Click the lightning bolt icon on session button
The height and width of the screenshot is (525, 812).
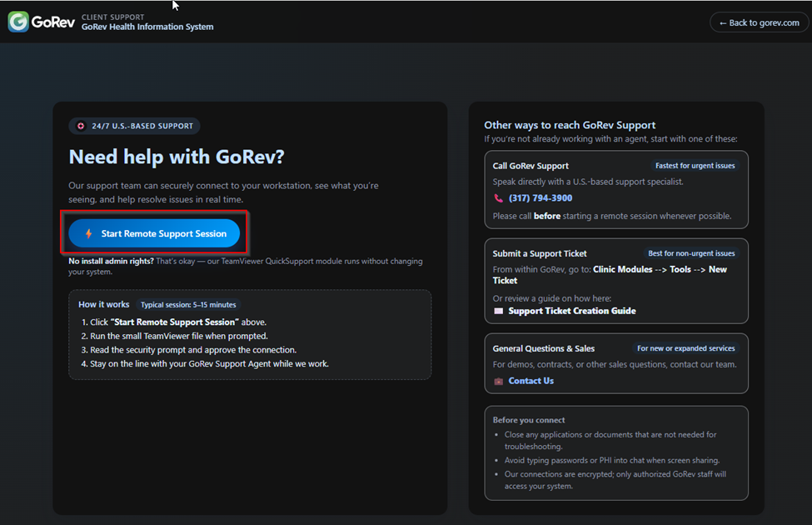[89, 234]
